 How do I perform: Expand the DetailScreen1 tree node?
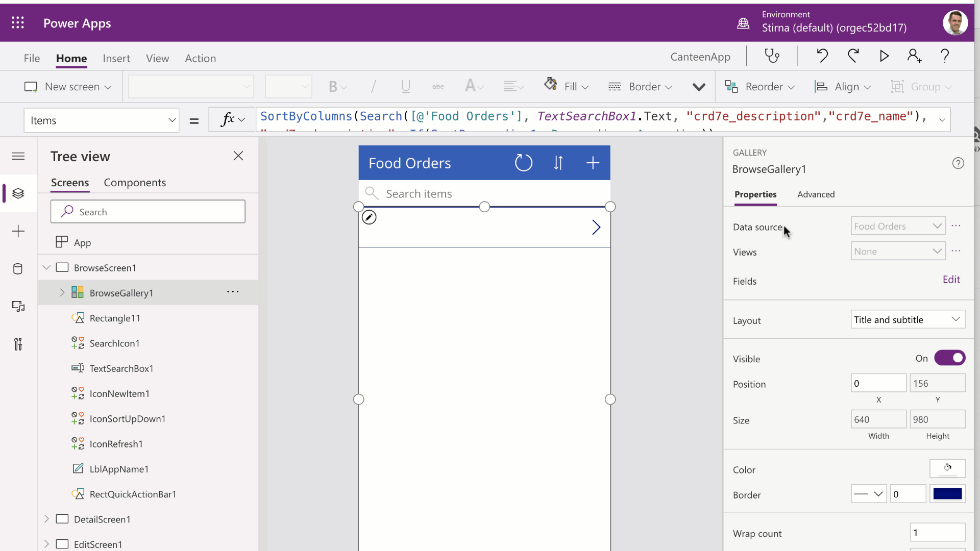[46, 519]
